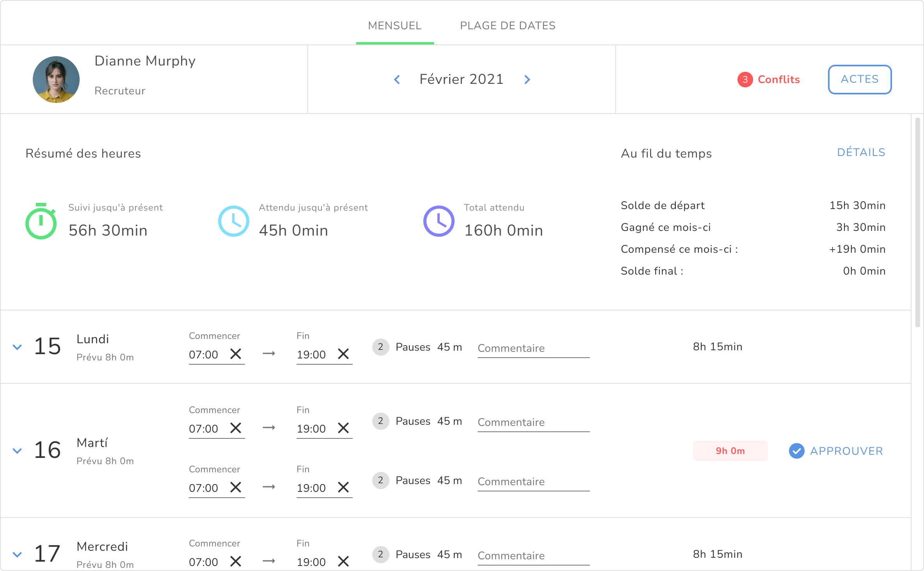The width and height of the screenshot is (924, 571).
Task: Open the Actes button
Action: [x=860, y=80]
